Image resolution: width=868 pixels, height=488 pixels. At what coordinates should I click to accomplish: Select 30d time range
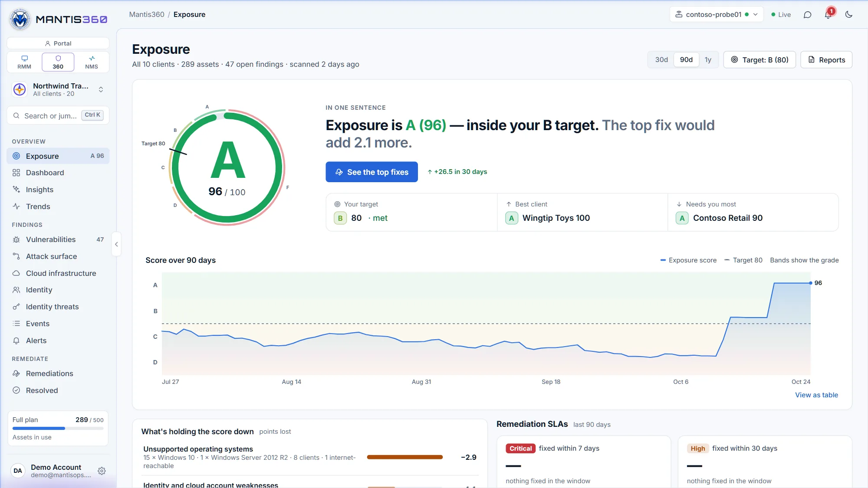click(x=661, y=60)
